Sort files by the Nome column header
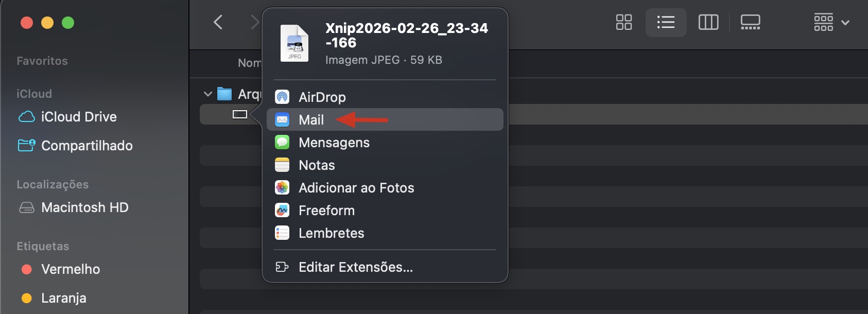868x314 pixels. coord(250,62)
